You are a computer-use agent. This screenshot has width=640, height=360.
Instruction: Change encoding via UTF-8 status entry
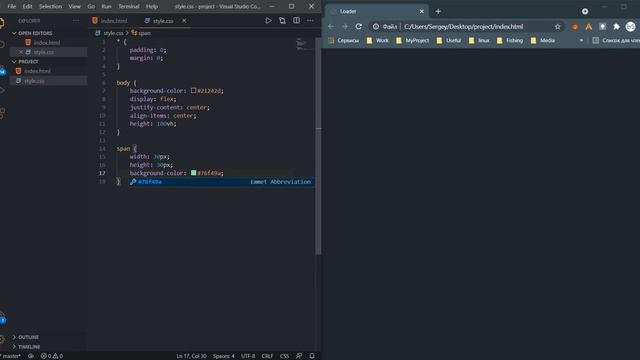point(248,356)
